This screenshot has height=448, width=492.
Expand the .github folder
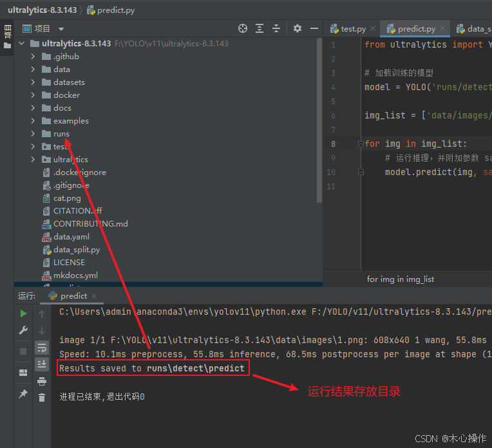(x=33, y=56)
